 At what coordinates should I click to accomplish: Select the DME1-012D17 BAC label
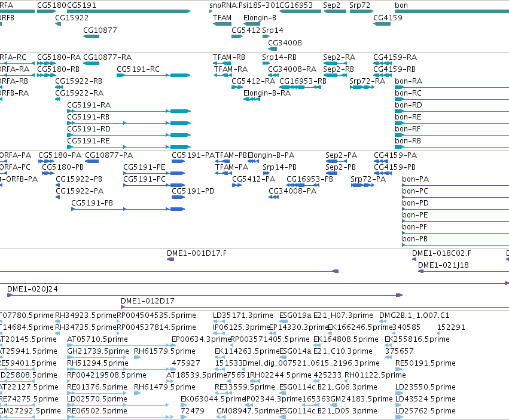click(x=148, y=301)
